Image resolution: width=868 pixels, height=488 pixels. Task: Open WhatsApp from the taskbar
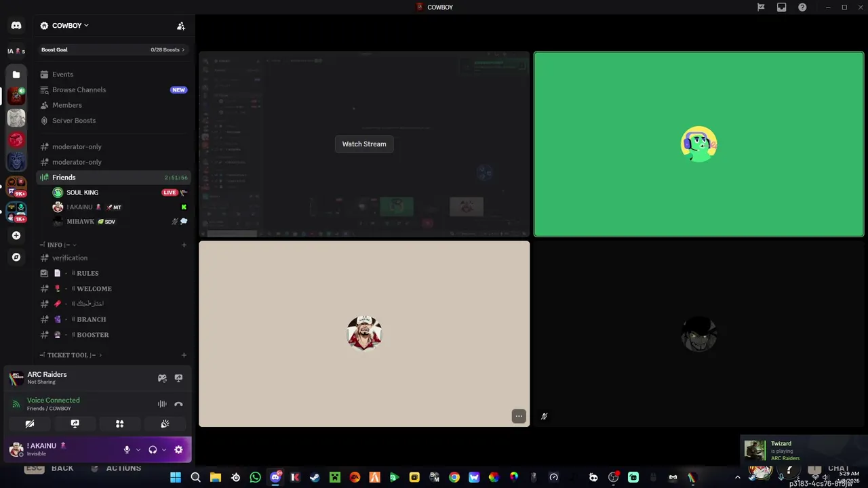coord(255,477)
